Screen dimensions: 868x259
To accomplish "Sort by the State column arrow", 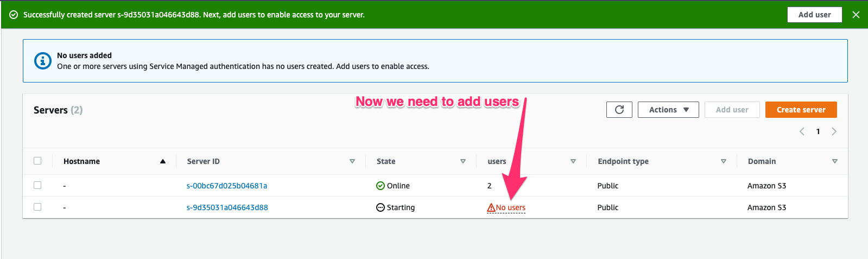I will (x=463, y=161).
